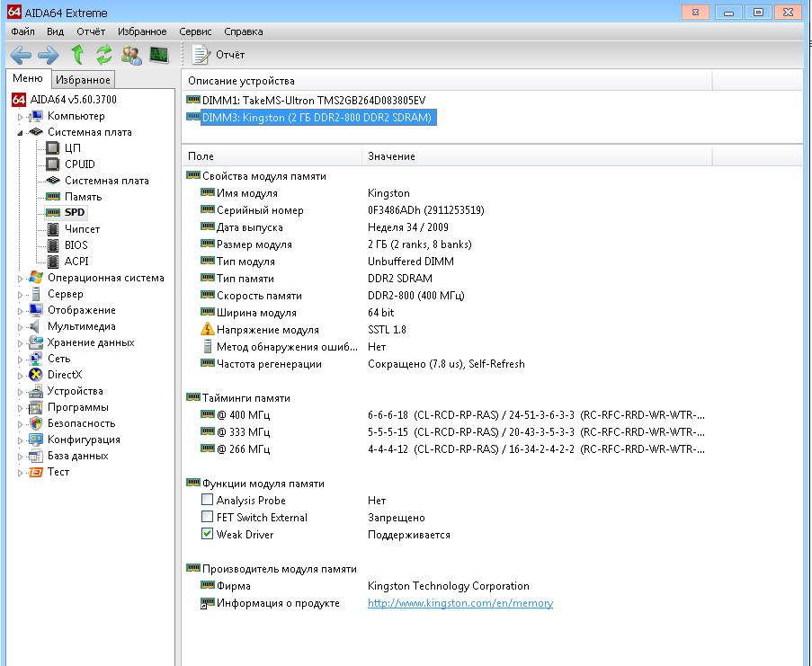The height and width of the screenshot is (666, 812).
Task: Toggle the Analysis Probe checkbox
Action: (207, 500)
